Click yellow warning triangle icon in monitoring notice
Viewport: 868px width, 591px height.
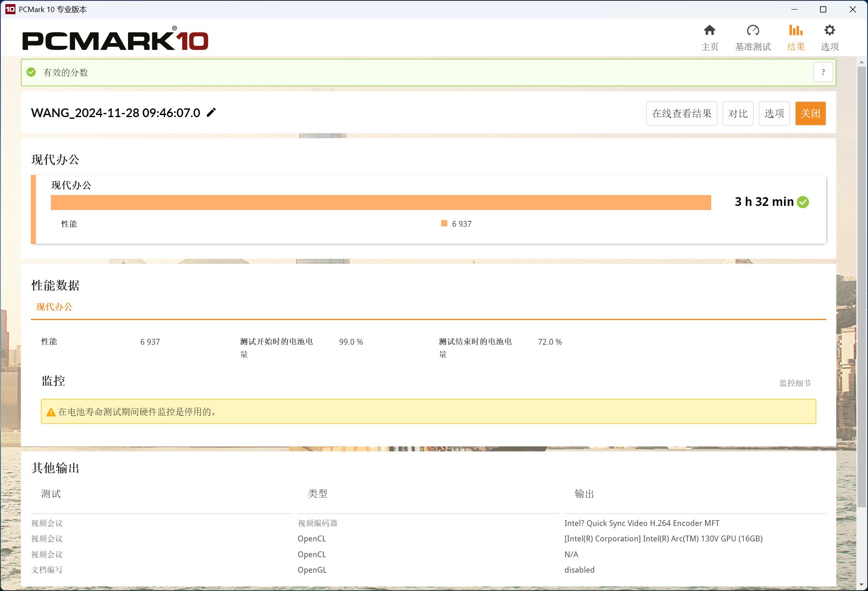click(51, 412)
